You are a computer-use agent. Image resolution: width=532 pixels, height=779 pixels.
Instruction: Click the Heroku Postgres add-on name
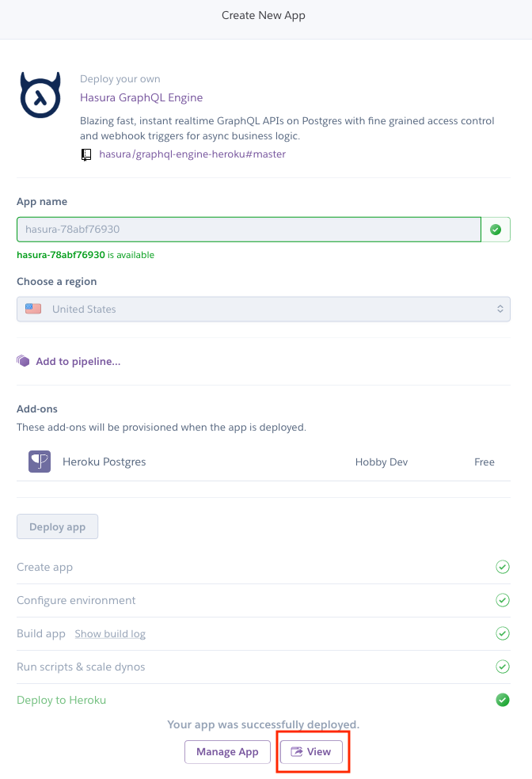[104, 462]
